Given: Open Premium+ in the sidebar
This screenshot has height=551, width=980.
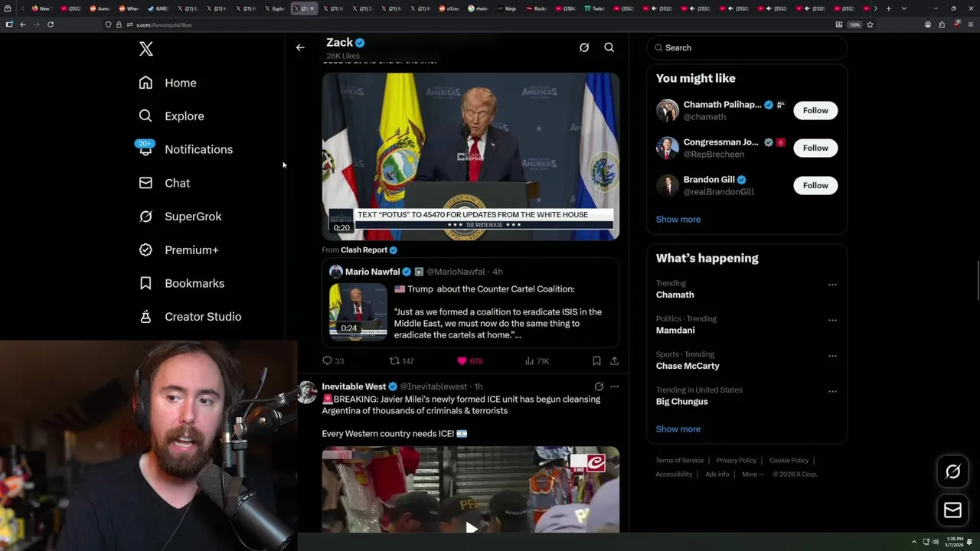Looking at the screenshot, I should [178, 249].
